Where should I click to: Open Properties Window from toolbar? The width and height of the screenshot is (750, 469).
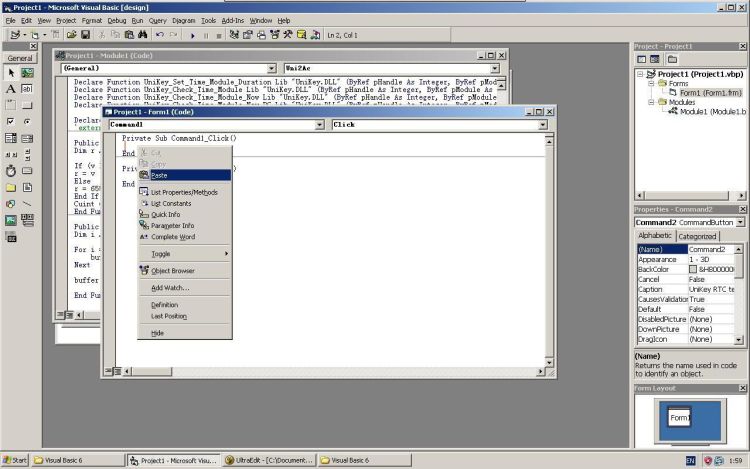(247, 35)
